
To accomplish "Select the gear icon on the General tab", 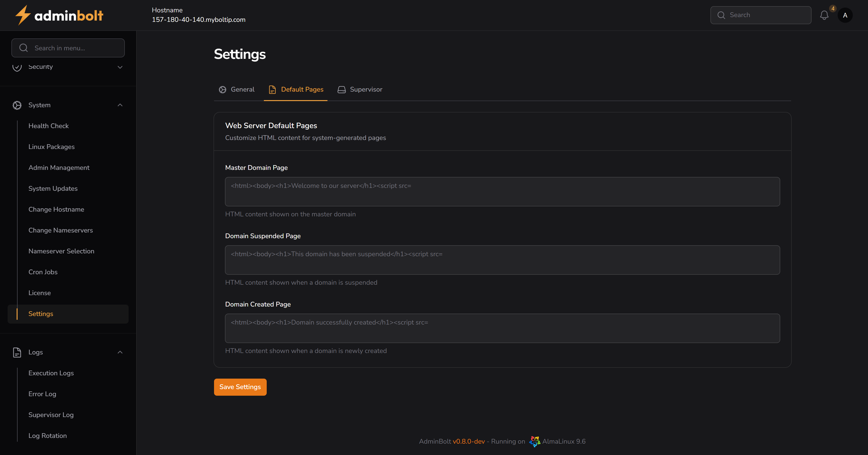I will (x=222, y=89).
